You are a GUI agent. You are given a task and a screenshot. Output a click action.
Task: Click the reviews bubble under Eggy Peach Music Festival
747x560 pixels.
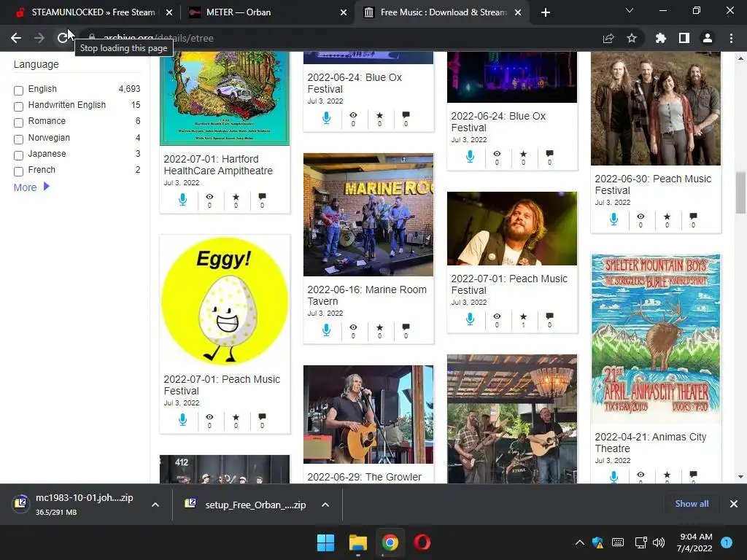pyautogui.click(x=262, y=416)
